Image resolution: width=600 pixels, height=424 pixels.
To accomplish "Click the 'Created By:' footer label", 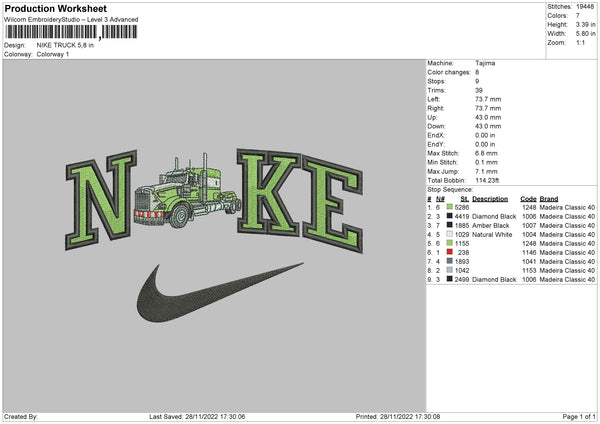I will click(21, 416).
